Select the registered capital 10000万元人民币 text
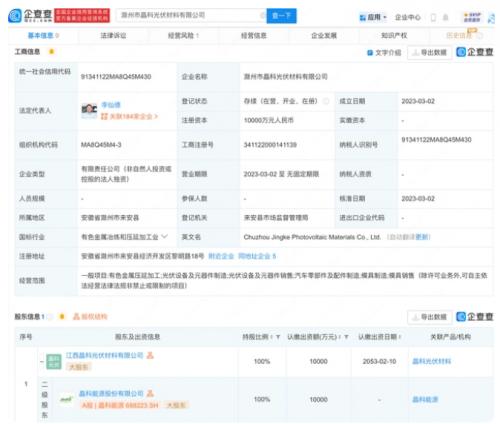Image resolution: width=500 pixels, height=424 pixels. pos(269,120)
